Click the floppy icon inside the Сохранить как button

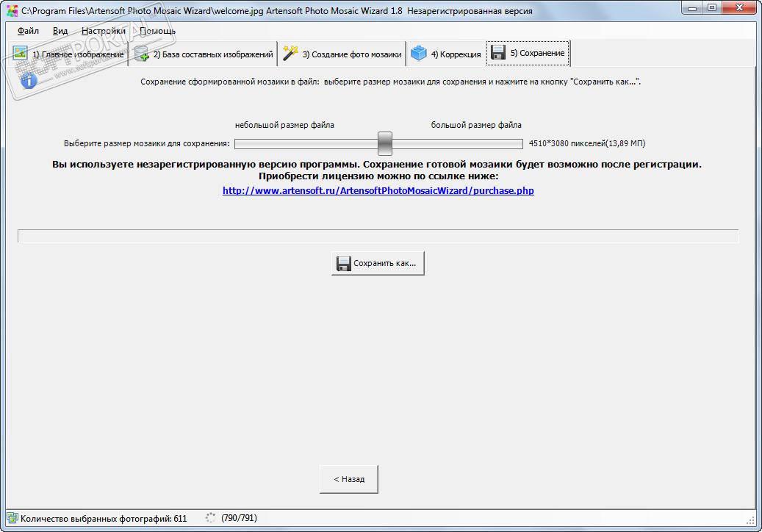click(344, 263)
